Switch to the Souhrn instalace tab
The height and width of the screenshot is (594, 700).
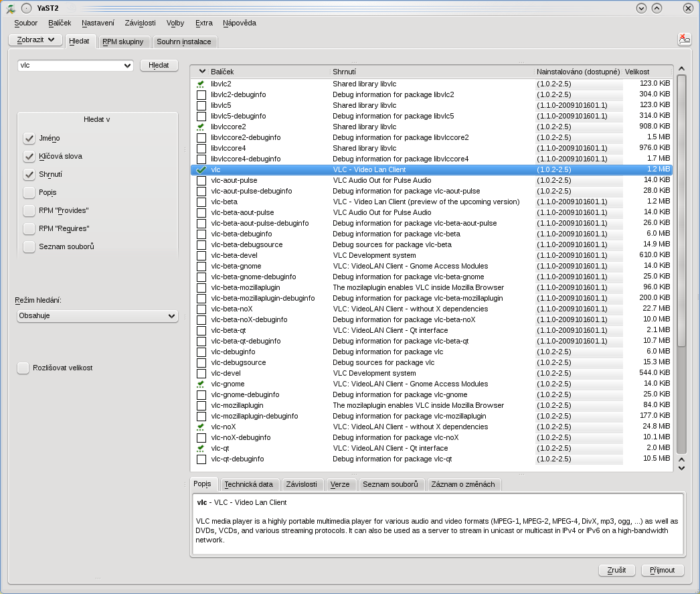point(184,42)
